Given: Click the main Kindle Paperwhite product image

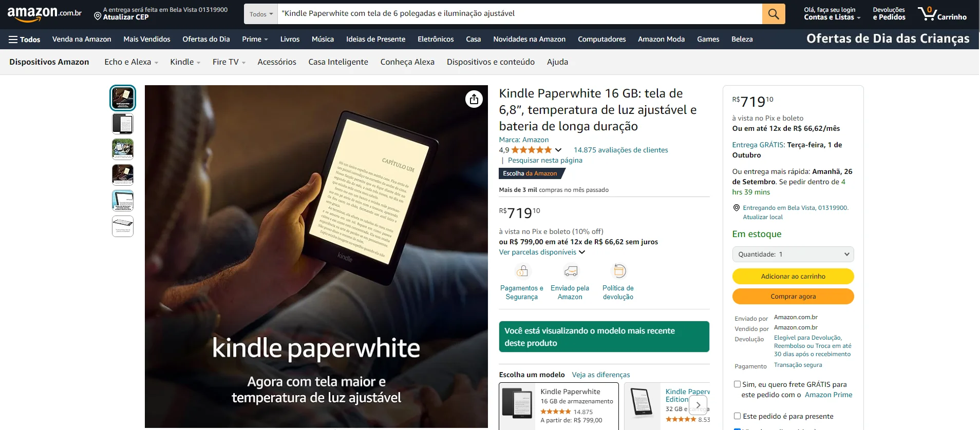Looking at the screenshot, I should click(316, 257).
